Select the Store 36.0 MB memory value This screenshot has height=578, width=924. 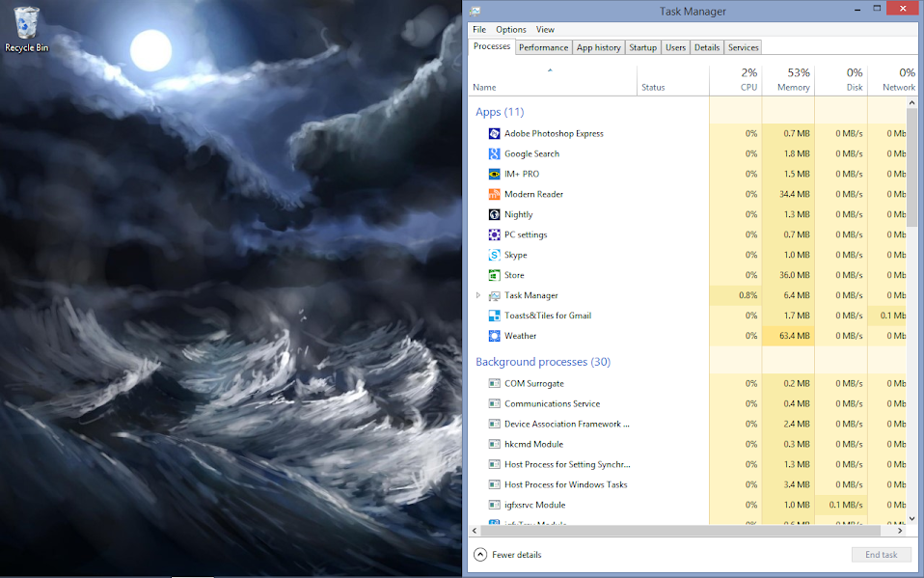click(x=795, y=275)
